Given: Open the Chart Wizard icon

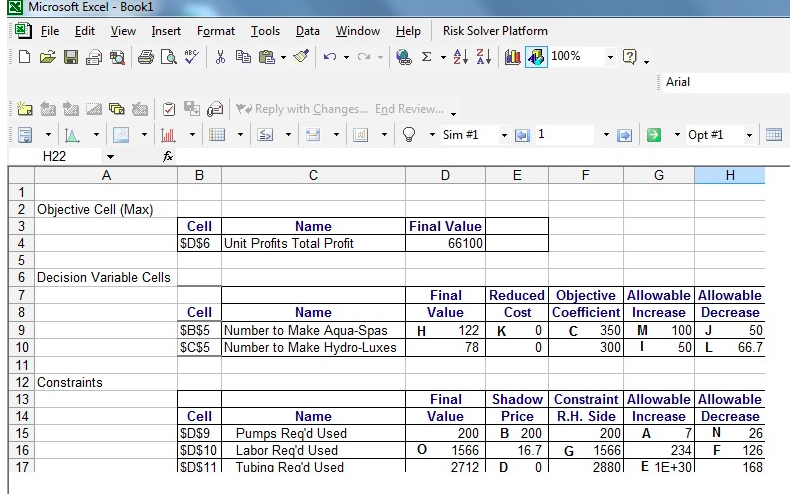Looking at the screenshot, I should pyautogui.click(x=513, y=57).
